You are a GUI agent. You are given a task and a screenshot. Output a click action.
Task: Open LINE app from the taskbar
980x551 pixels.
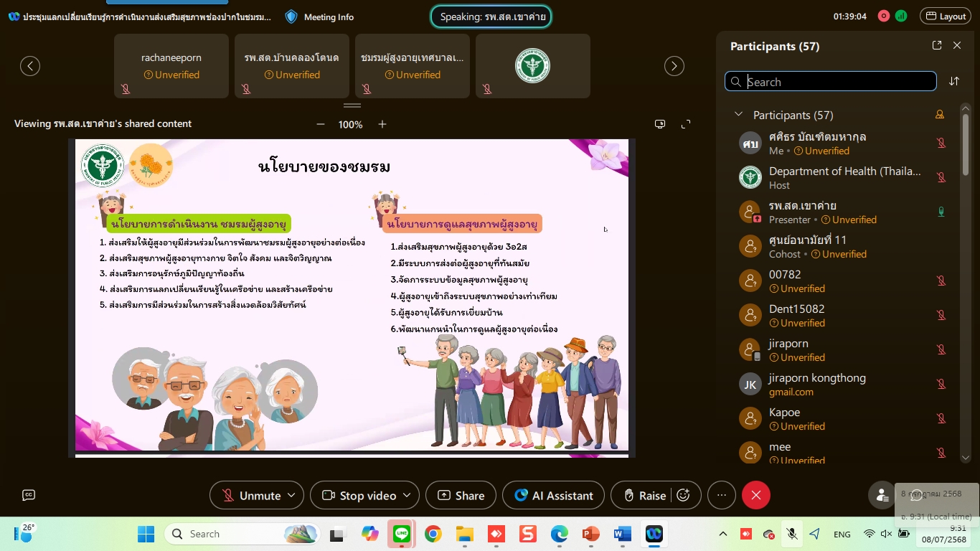pos(402,534)
